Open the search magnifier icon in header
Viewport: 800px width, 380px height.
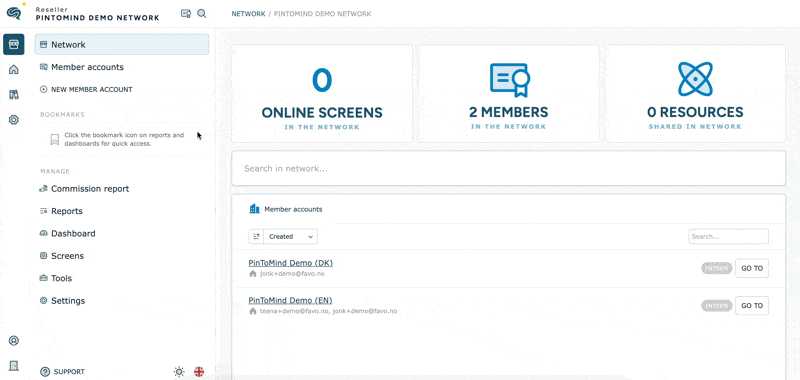coord(202,14)
